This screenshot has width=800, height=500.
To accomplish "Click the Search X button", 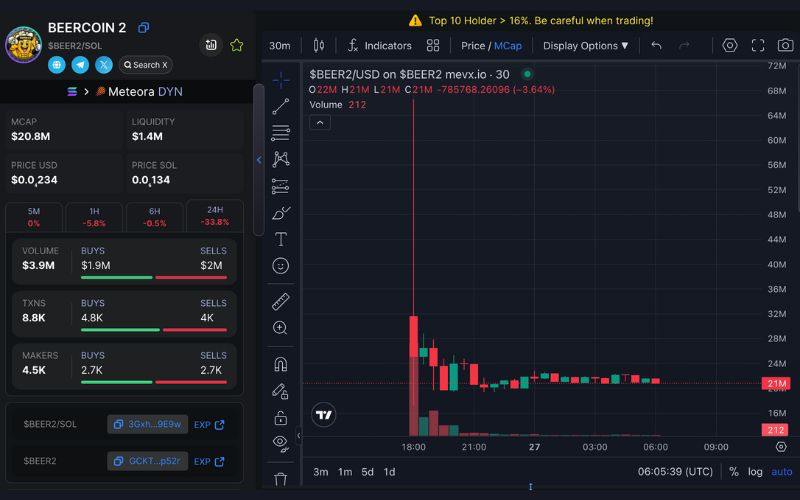I will point(145,65).
